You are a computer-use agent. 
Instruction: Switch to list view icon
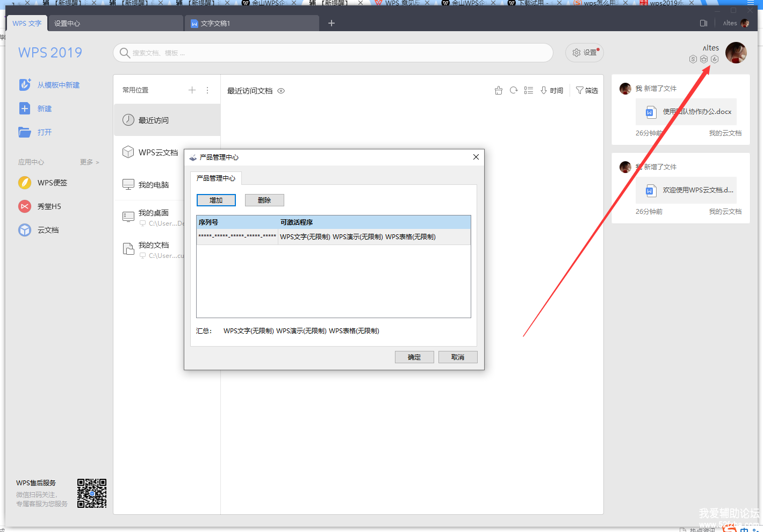pos(529,90)
